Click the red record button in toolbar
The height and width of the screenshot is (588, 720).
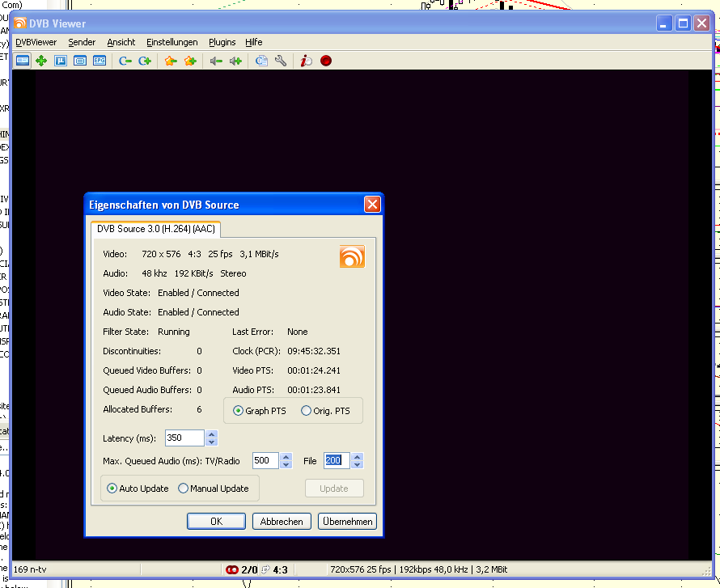(326, 61)
